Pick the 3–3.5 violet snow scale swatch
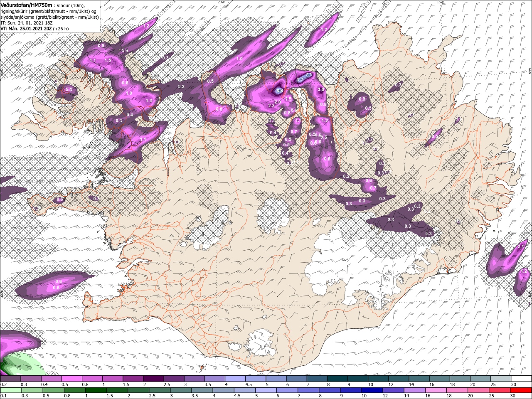 click(x=194, y=379)
